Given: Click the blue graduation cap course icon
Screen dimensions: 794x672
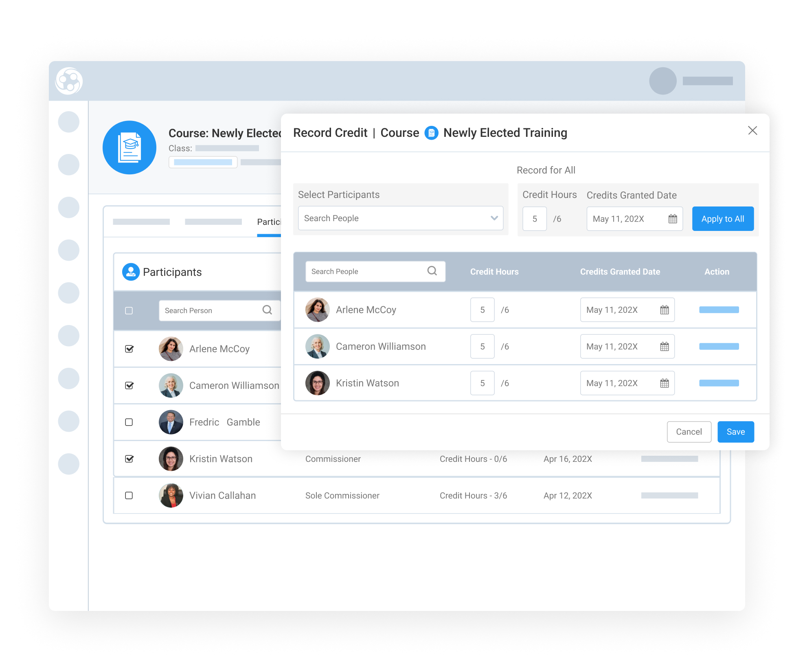Looking at the screenshot, I should click(x=129, y=147).
